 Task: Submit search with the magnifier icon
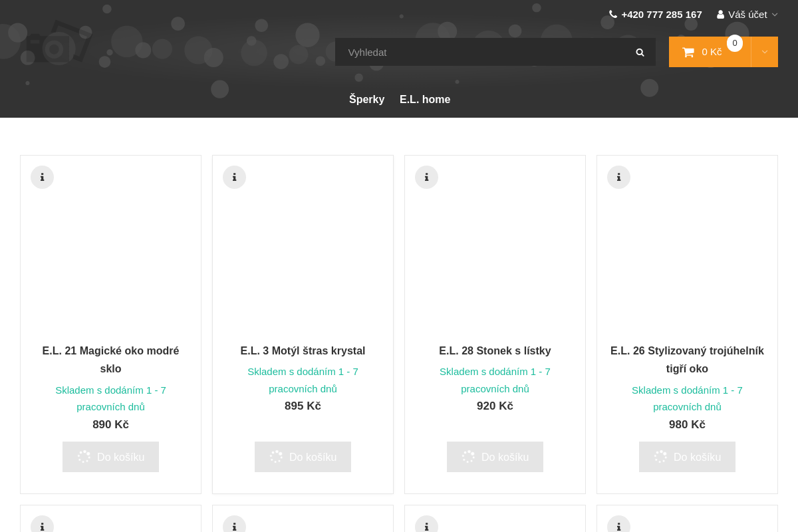click(640, 52)
